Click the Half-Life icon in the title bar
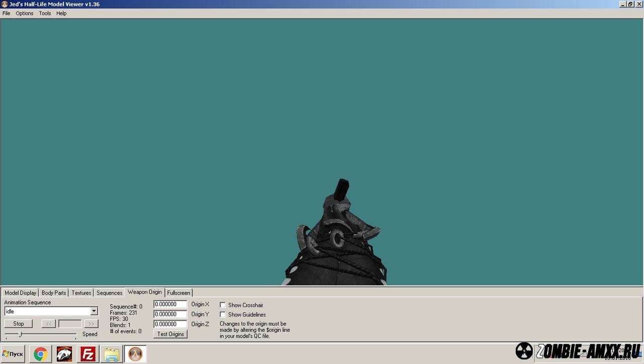The height and width of the screenshot is (364, 644). pyautogui.click(x=5, y=4)
